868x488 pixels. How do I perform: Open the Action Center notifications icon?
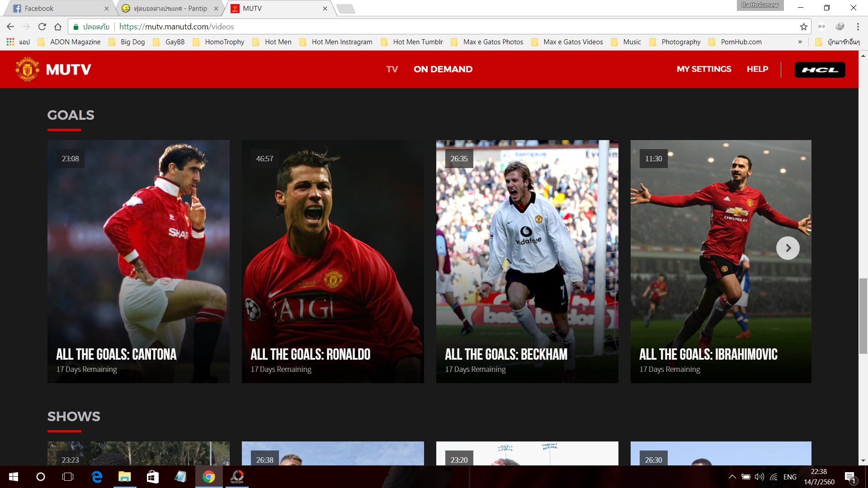click(x=850, y=477)
